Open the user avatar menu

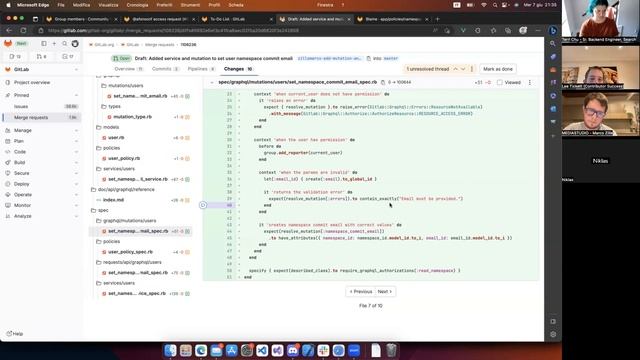(x=75, y=43)
